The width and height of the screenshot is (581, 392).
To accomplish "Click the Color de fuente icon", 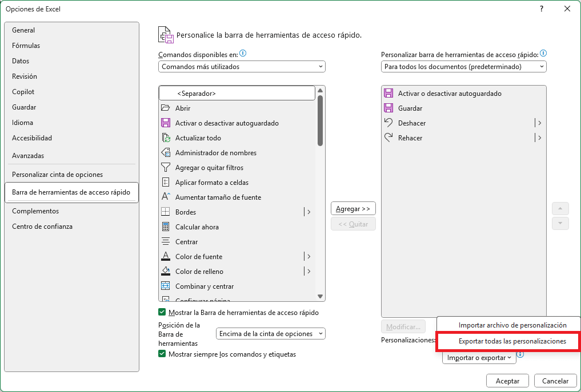I will pos(165,256).
